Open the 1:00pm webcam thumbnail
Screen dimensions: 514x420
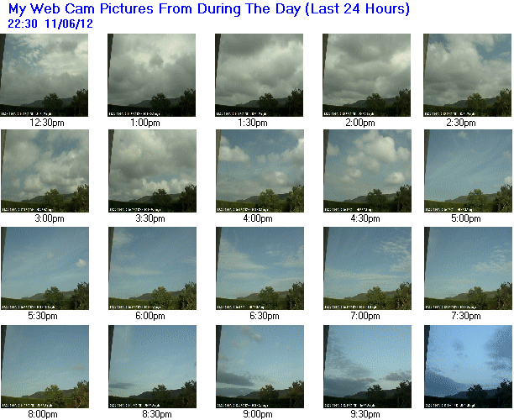pyautogui.click(x=151, y=75)
